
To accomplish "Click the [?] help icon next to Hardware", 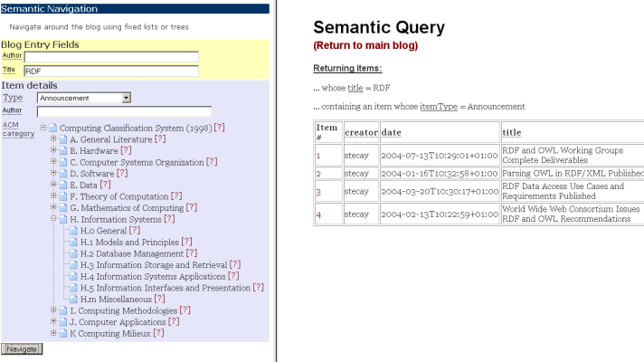I will point(126,150).
